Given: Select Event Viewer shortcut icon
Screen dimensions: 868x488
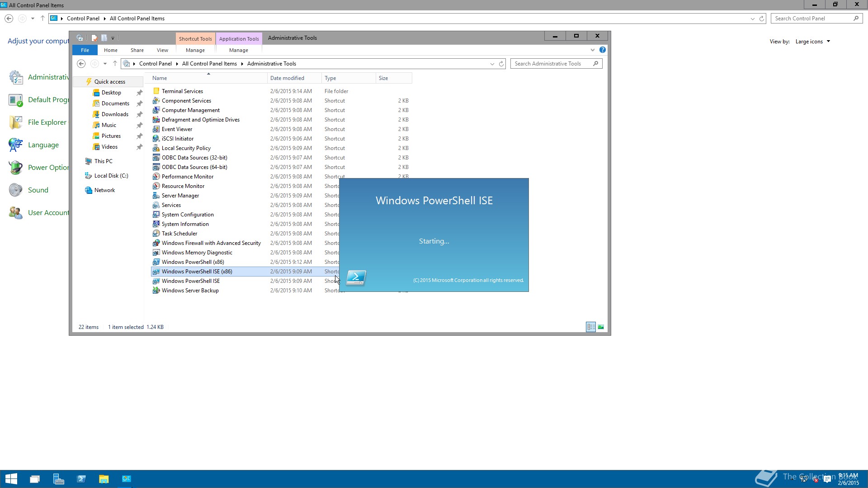Looking at the screenshot, I should pos(156,129).
